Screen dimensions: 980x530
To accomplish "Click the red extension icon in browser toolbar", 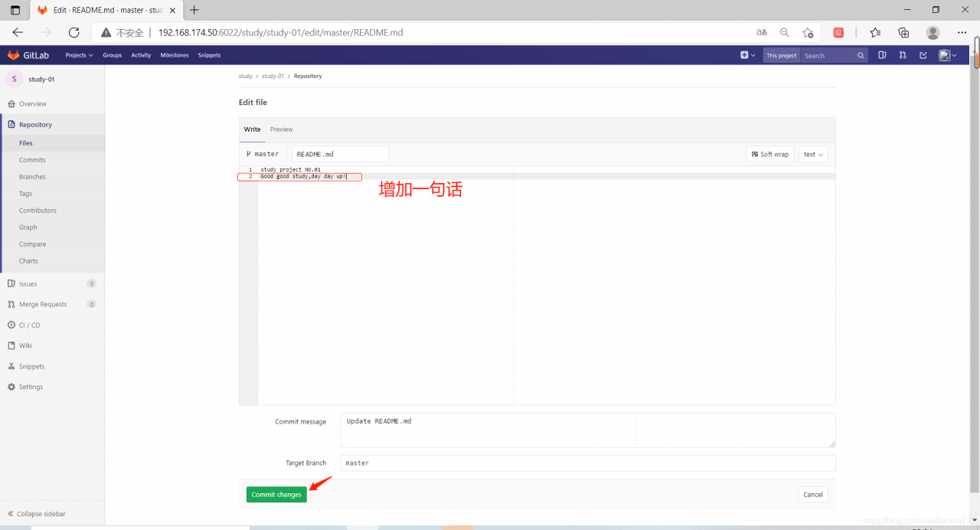I will tap(838, 32).
